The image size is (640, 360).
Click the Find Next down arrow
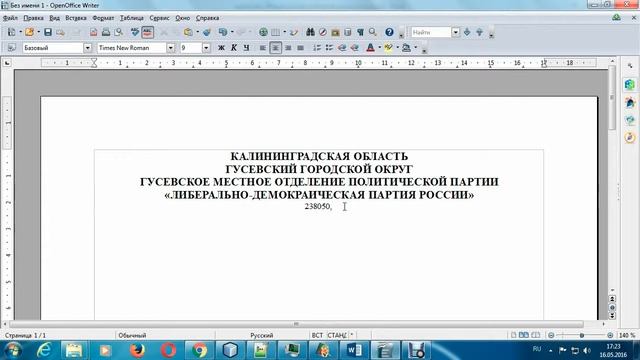click(x=467, y=32)
